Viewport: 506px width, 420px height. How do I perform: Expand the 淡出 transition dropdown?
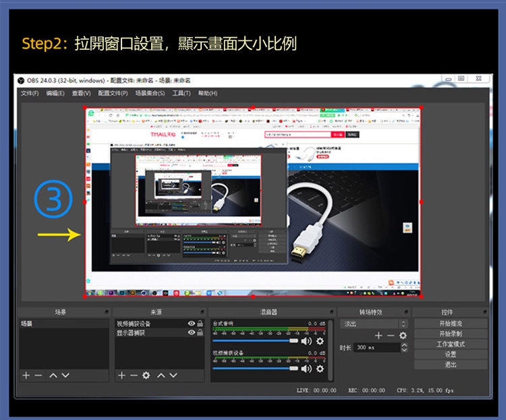pyautogui.click(x=403, y=324)
